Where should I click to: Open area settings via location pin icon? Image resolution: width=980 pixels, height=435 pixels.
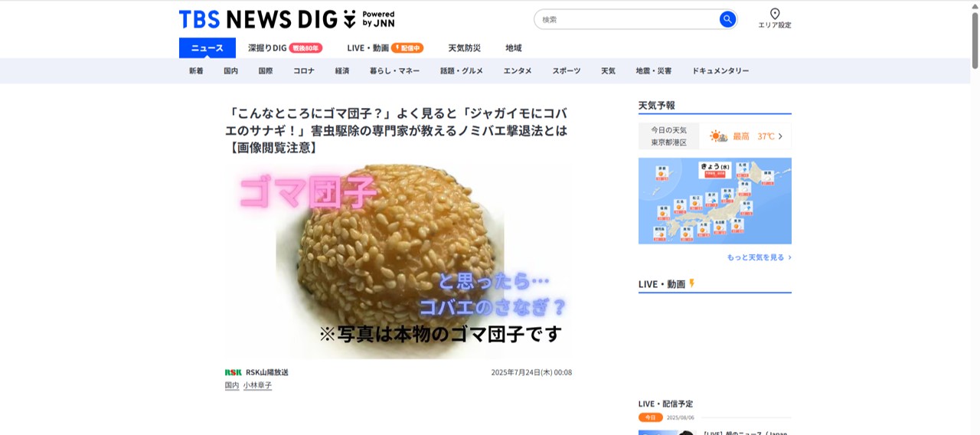pyautogui.click(x=775, y=14)
